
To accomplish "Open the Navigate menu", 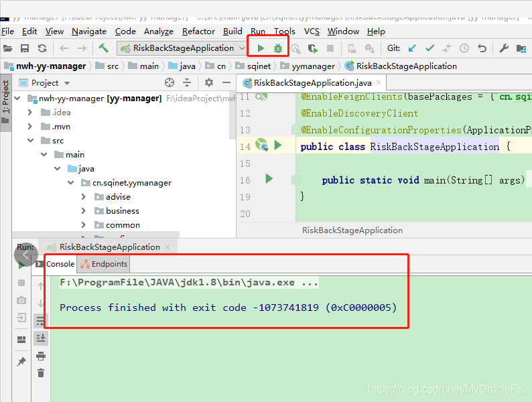I will pyautogui.click(x=89, y=31).
